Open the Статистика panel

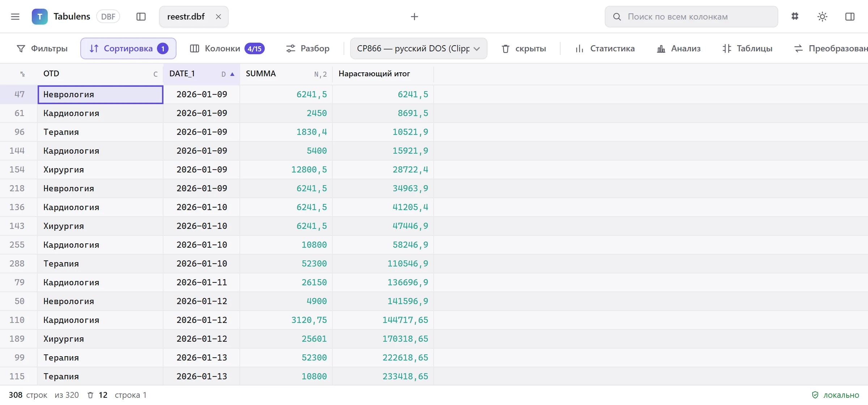click(605, 48)
